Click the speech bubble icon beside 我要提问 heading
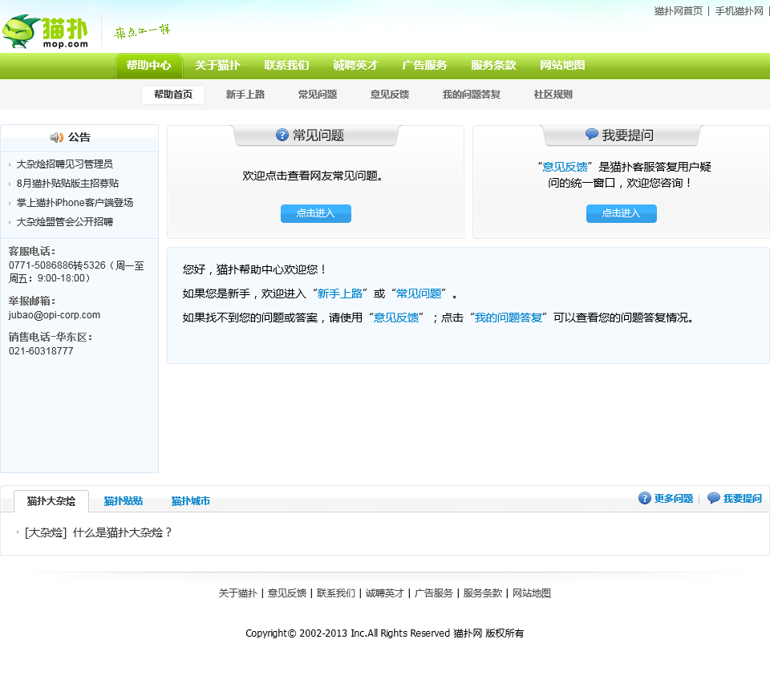Image resolution: width=770 pixels, height=700 pixels. pos(592,134)
